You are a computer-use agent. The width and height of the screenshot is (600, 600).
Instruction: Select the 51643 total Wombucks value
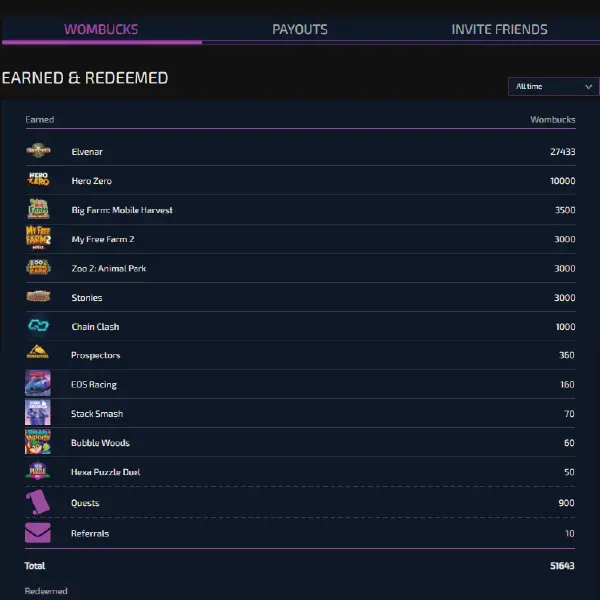coord(562,566)
